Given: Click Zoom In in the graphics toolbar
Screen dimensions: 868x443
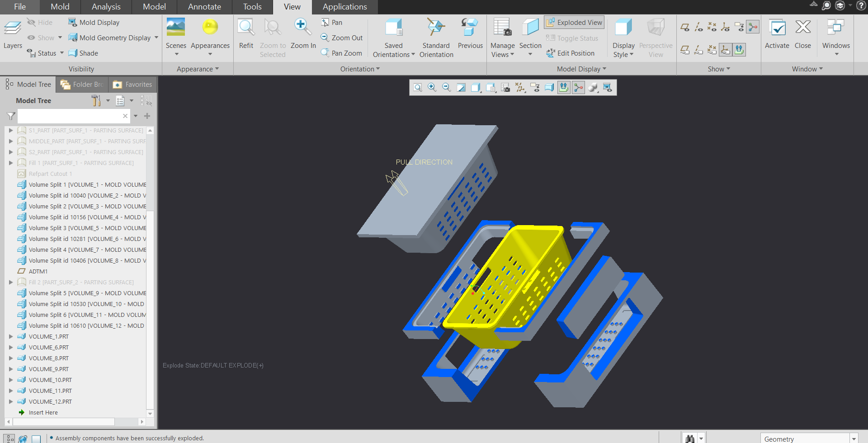Looking at the screenshot, I should tap(432, 87).
